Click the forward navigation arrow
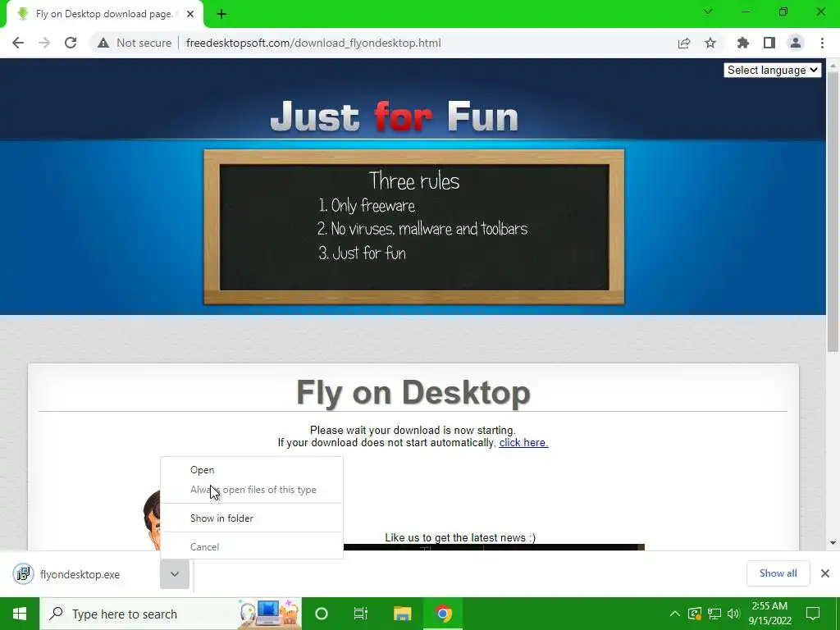This screenshot has height=630, width=840. click(x=44, y=43)
